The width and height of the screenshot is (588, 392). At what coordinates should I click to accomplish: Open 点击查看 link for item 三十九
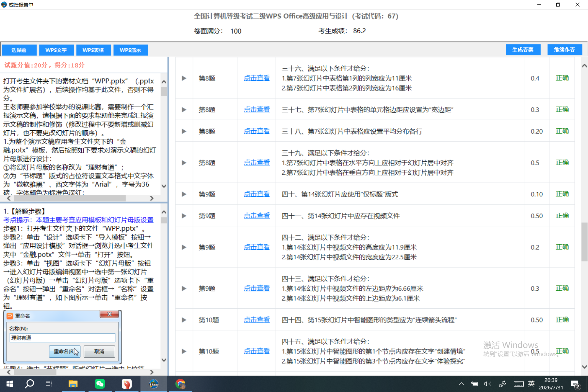tap(257, 163)
